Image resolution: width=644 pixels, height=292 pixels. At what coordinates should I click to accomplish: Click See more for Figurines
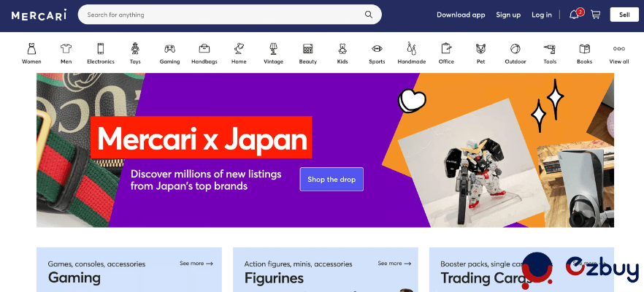tap(394, 264)
